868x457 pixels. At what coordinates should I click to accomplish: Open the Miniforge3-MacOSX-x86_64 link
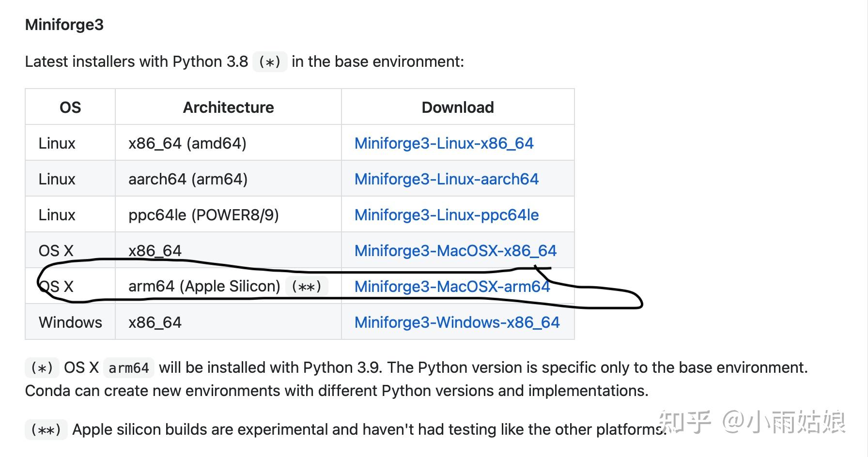click(455, 251)
